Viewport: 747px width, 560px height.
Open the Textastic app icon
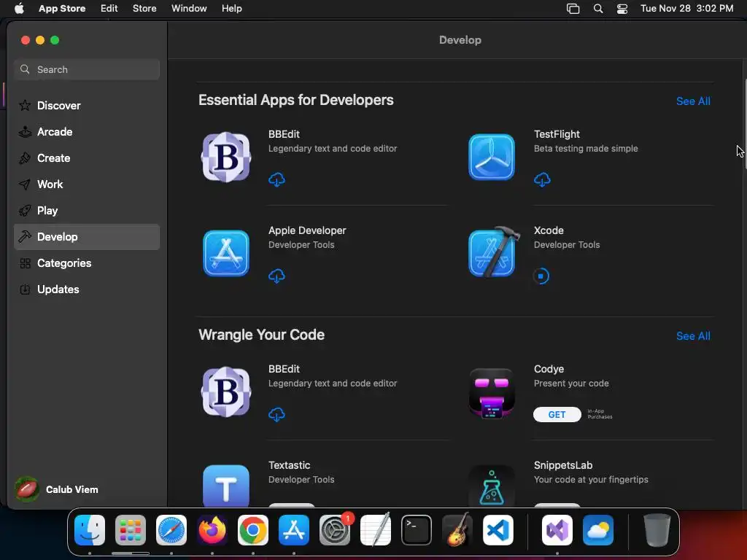[226, 486]
